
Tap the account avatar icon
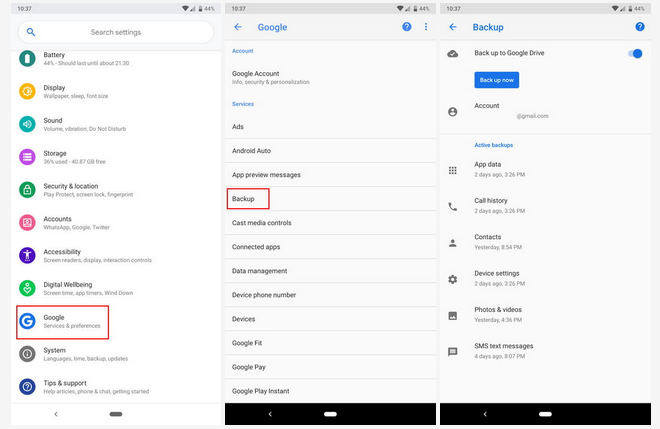tap(452, 112)
